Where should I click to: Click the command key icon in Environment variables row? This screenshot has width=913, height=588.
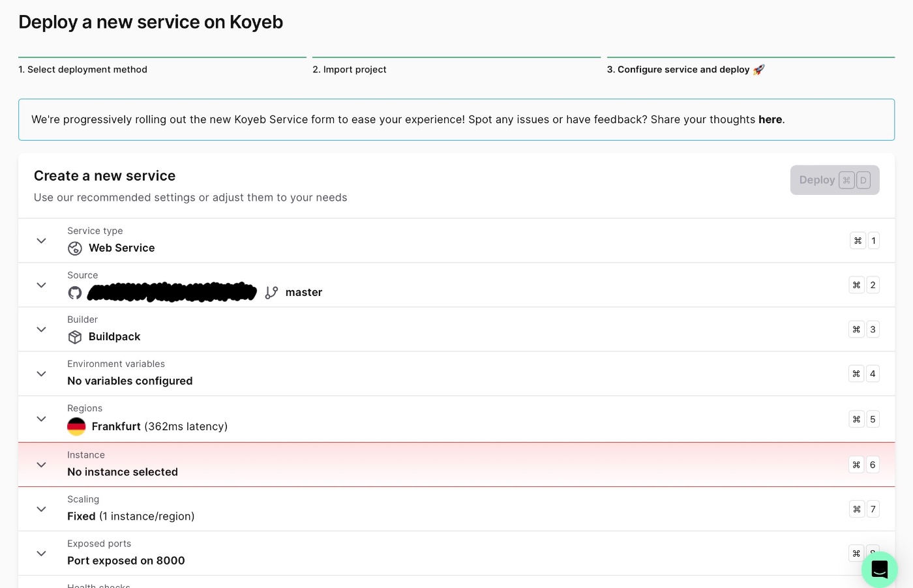(x=856, y=374)
